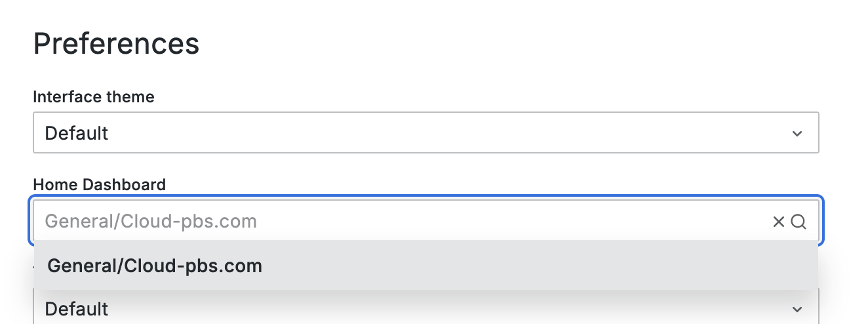
Task: Click the chevron on the bottom Default dropdown
Action: click(x=797, y=309)
